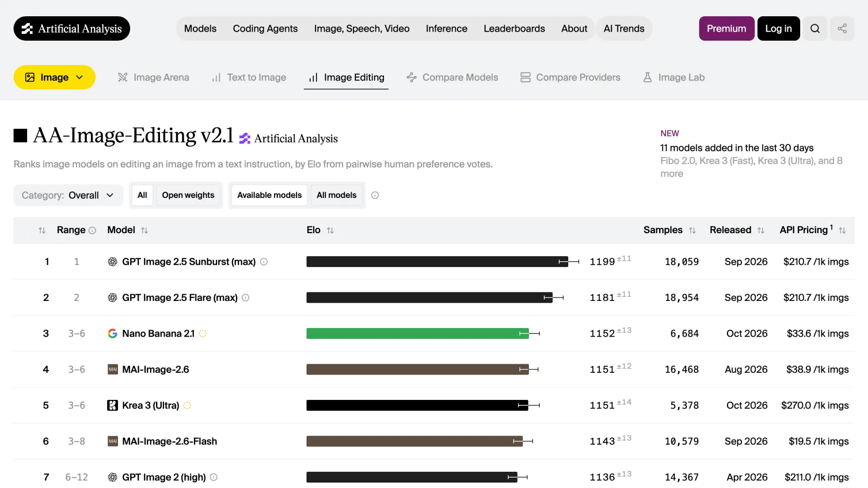
Task: Open Nano Banana 2.1 model link
Action: click(x=158, y=333)
